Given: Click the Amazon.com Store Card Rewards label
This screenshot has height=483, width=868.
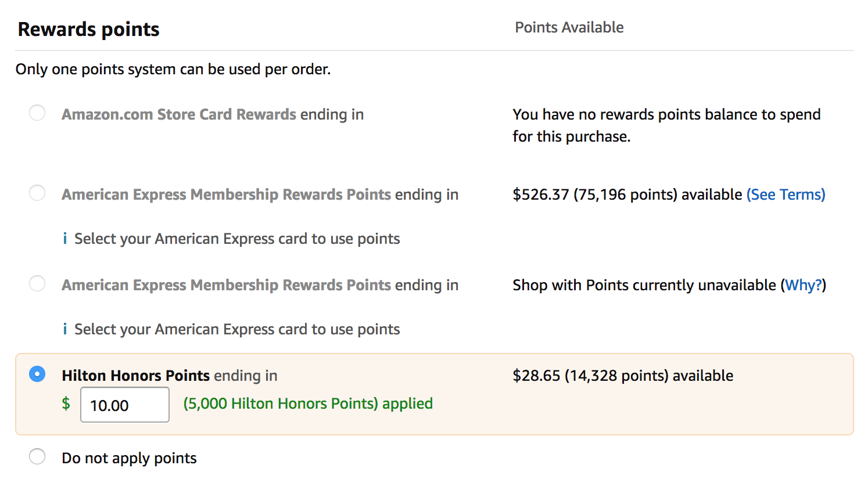Looking at the screenshot, I should pyautogui.click(x=179, y=114).
